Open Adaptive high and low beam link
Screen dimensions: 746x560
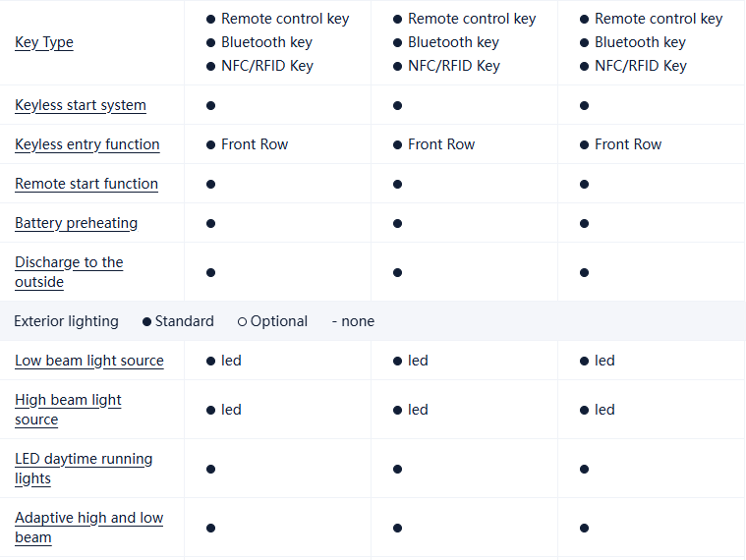[88, 528]
